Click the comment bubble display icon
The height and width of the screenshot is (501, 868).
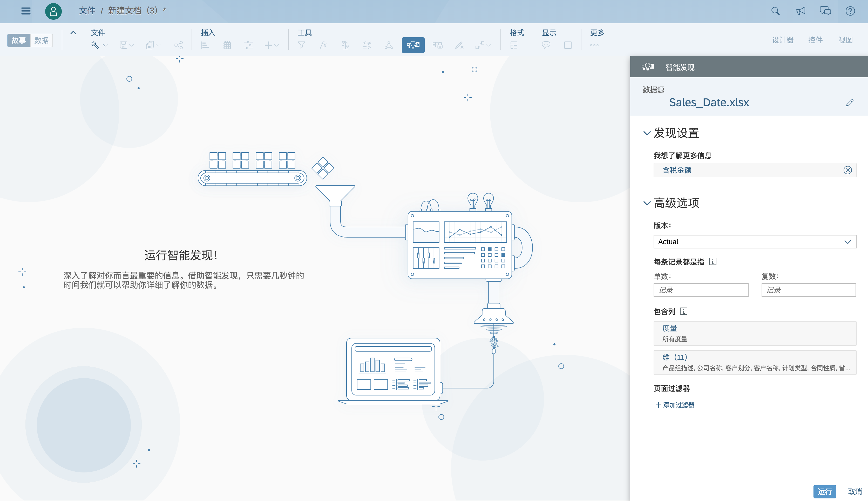pyautogui.click(x=546, y=45)
